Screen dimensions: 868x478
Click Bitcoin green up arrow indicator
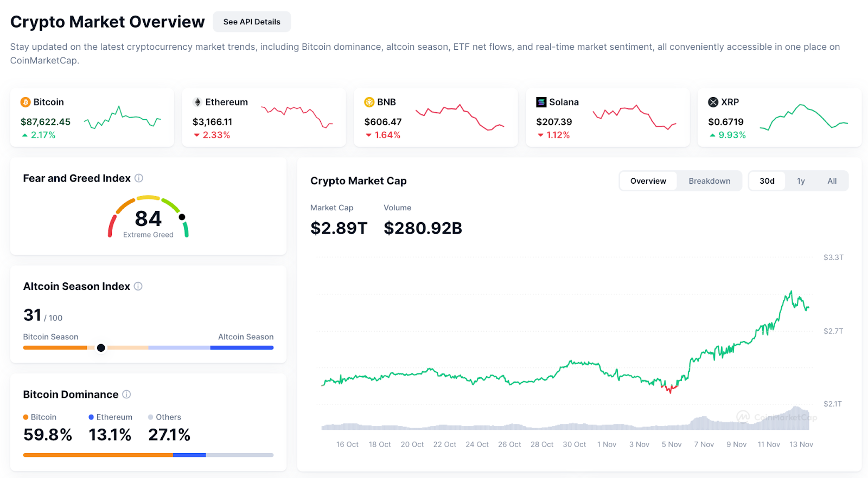click(24, 135)
